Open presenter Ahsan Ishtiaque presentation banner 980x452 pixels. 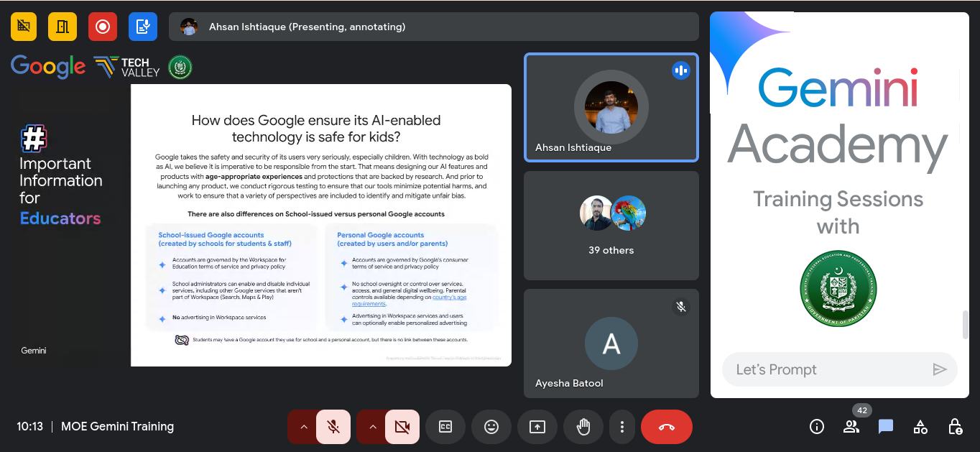coord(434,27)
